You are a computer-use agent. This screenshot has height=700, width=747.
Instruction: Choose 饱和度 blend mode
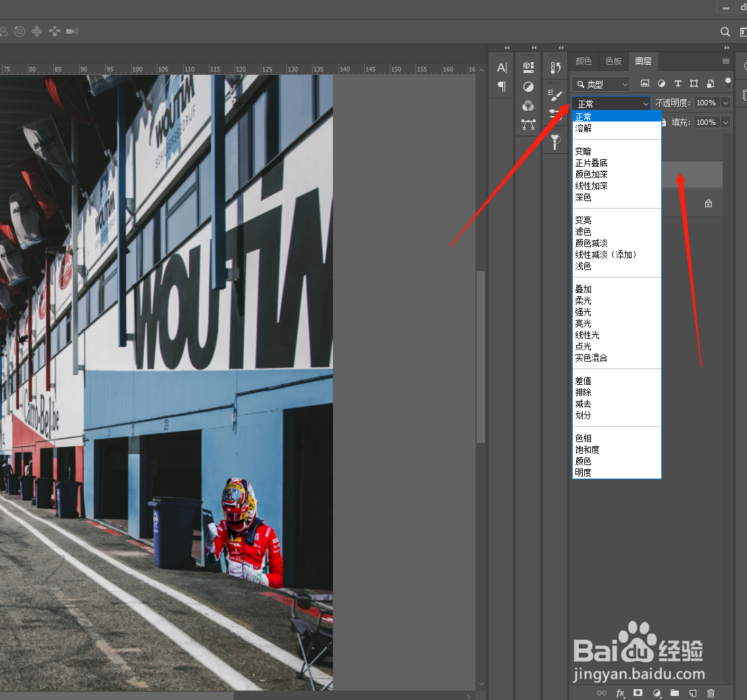(617, 450)
